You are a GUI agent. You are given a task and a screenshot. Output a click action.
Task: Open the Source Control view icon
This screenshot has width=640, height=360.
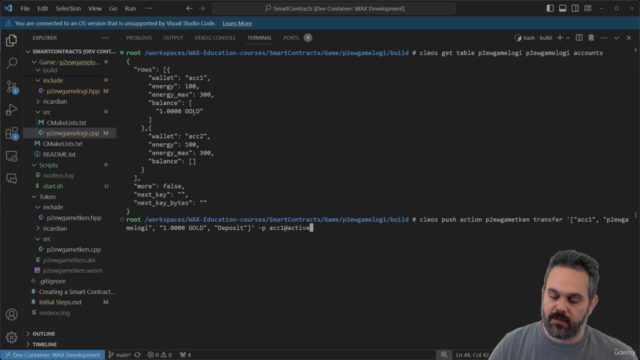[11, 87]
